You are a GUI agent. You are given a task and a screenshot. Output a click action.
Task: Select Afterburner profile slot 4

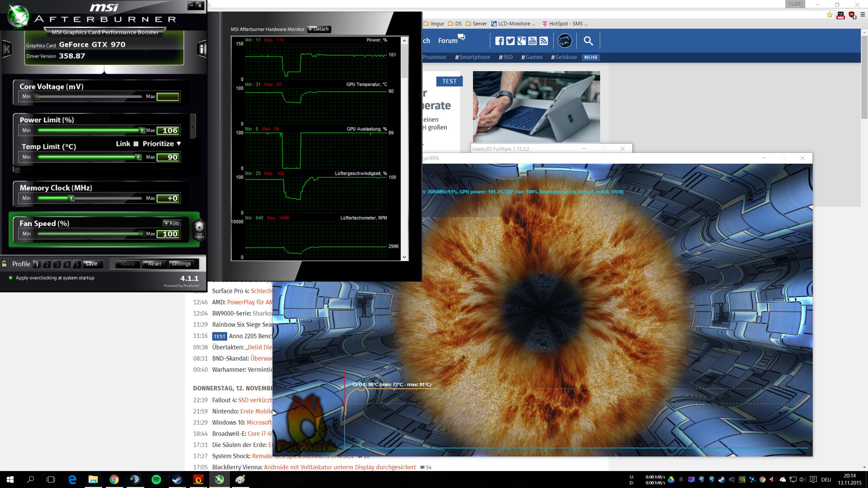coord(67,264)
